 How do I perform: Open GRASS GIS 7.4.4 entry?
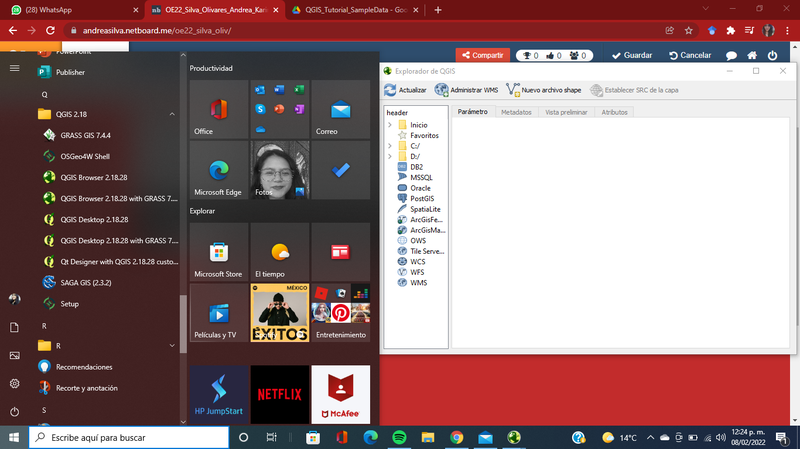tap(85, 135)
